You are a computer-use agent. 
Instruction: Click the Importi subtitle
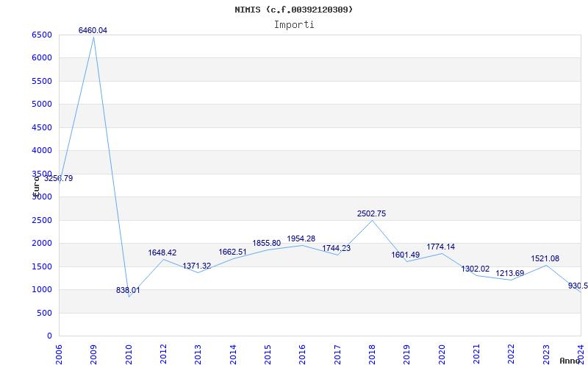[x=294, y=25]
